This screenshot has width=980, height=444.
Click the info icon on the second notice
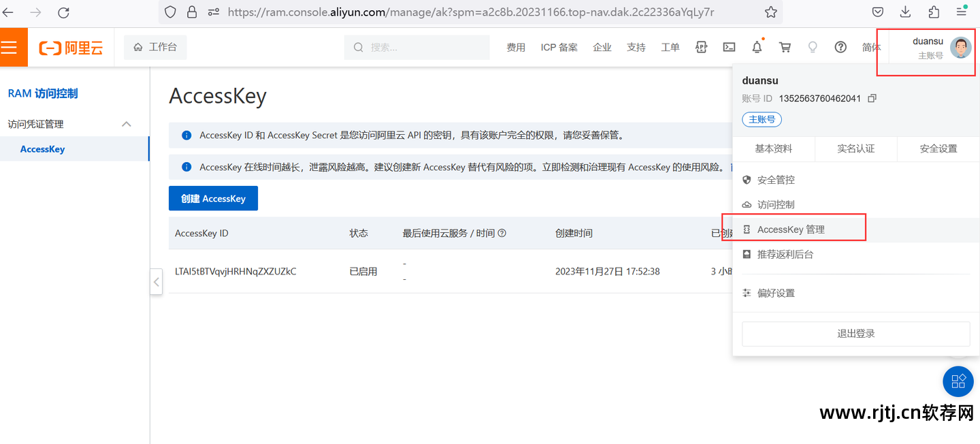tap(186, 167)
